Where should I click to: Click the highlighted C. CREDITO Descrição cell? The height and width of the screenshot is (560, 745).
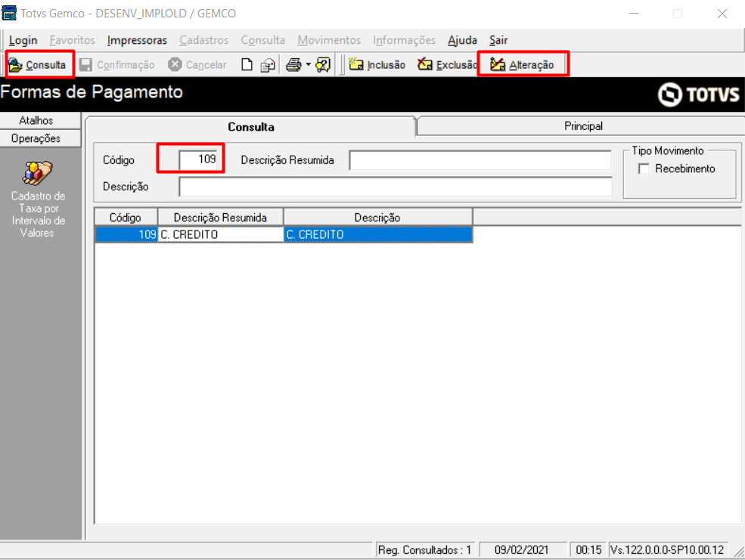coord(377,234)
